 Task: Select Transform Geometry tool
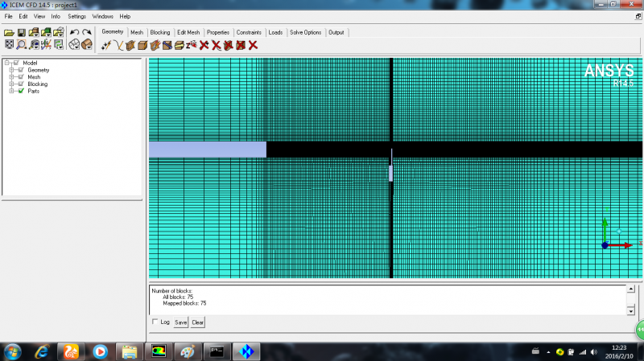coord(179,45)
